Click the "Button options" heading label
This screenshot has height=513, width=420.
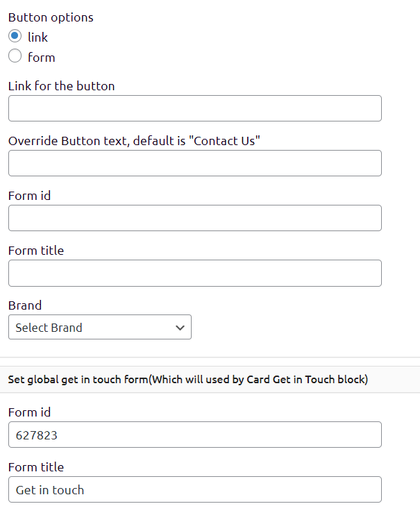51,17
